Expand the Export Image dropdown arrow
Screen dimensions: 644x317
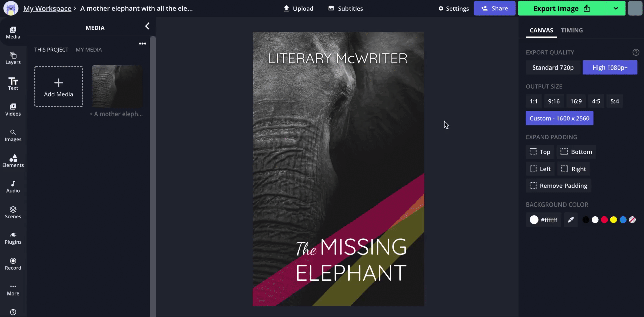[x=615, y=8]
